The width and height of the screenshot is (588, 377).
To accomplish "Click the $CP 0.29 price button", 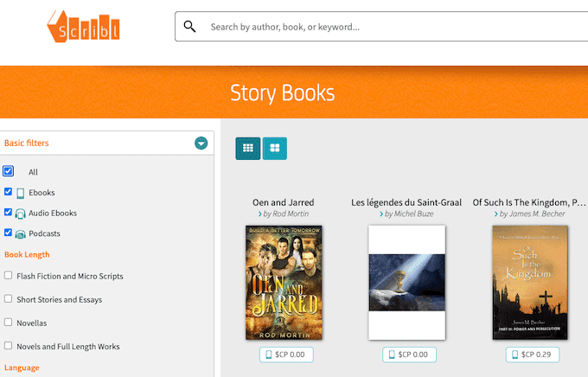I will click(533, 355).
